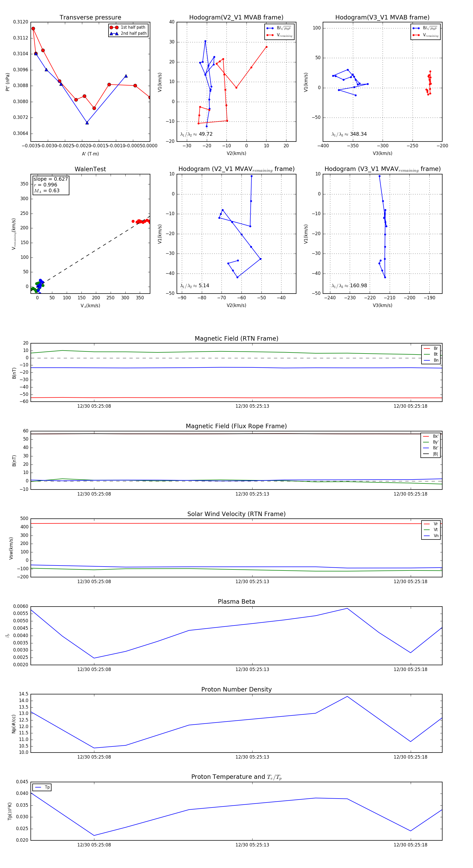Click the "Pt' (nPa)" y-axis label

click(x=7, y=82)
